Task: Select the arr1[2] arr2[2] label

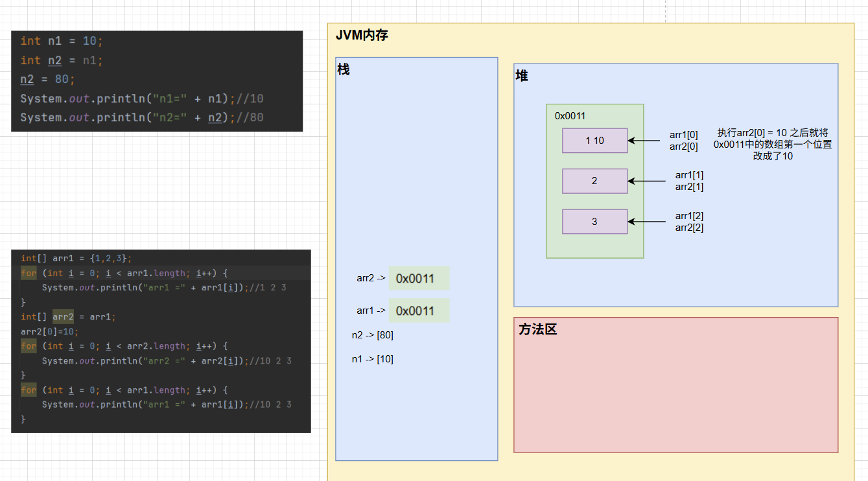Action: coord(689,222)
